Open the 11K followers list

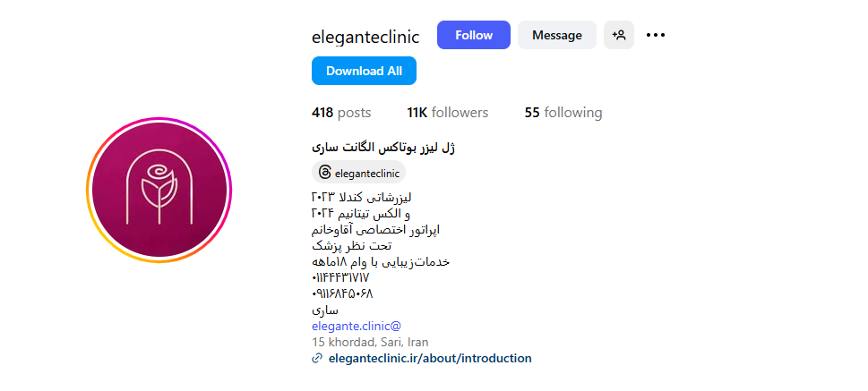tap(447, 113)
